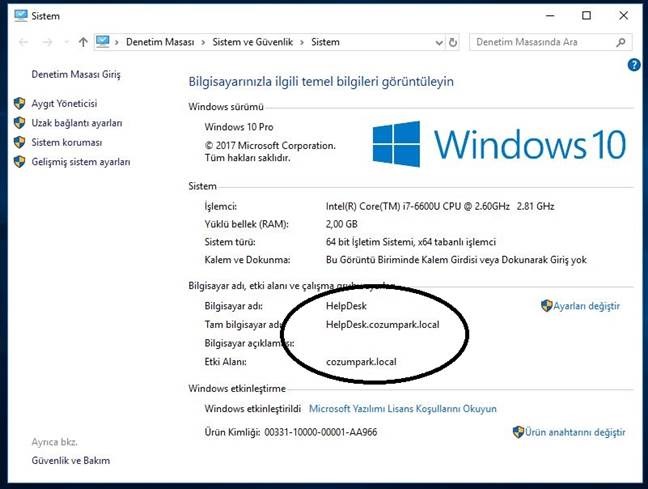Click the 2,00 GB RAM value

(342, 224)
